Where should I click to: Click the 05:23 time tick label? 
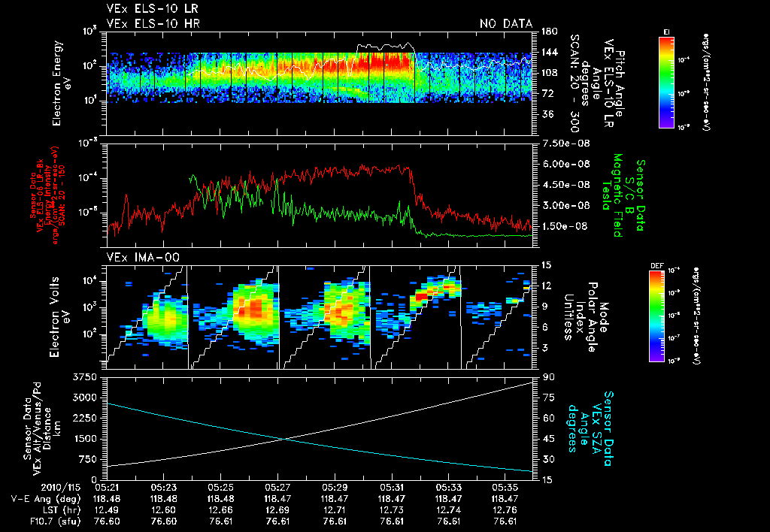163,488
